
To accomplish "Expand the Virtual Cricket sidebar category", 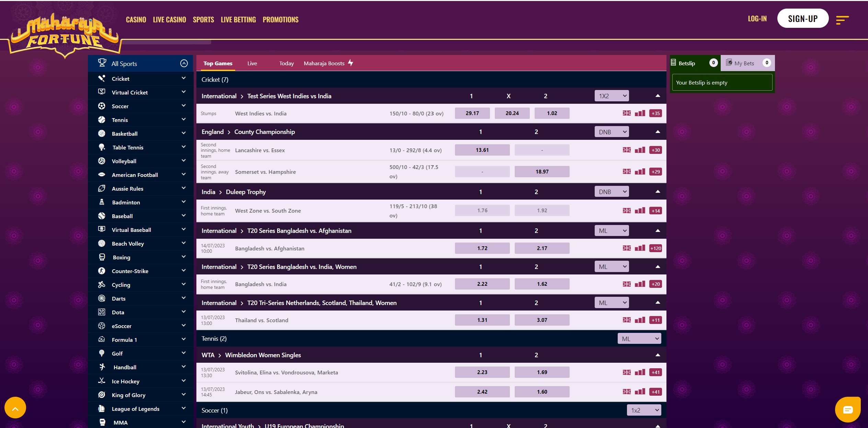I will 184,92.
